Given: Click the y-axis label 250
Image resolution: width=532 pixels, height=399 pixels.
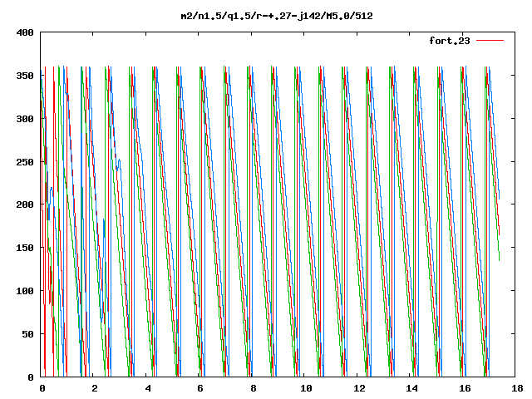Looking at the screenshot, I should pos(25,162).
